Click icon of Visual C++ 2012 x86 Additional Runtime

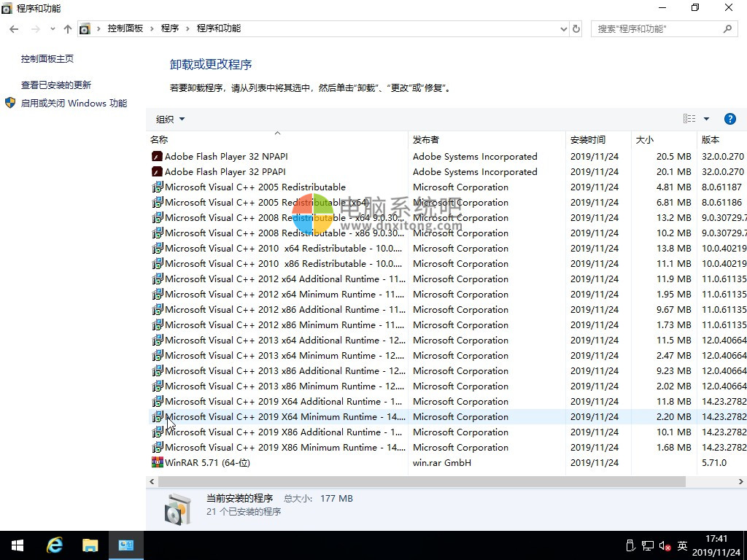(158, 309)
